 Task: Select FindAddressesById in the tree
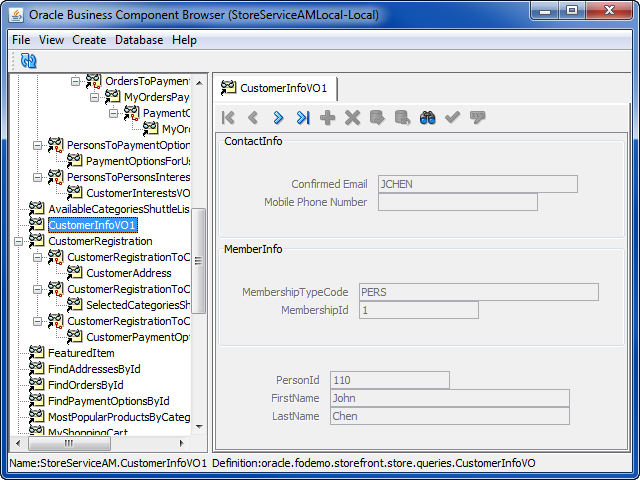click(x=94, y=369)
